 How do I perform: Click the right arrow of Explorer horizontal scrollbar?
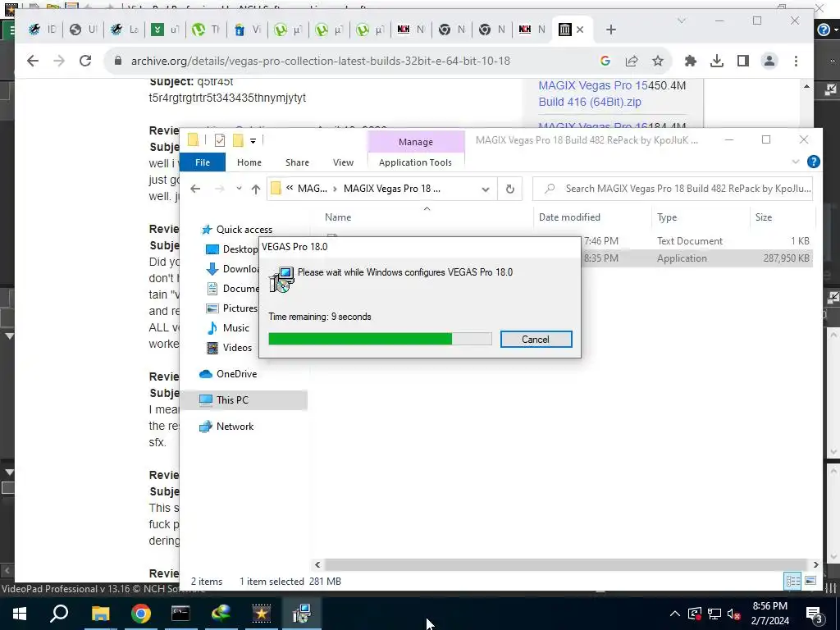tap(816, 564)
